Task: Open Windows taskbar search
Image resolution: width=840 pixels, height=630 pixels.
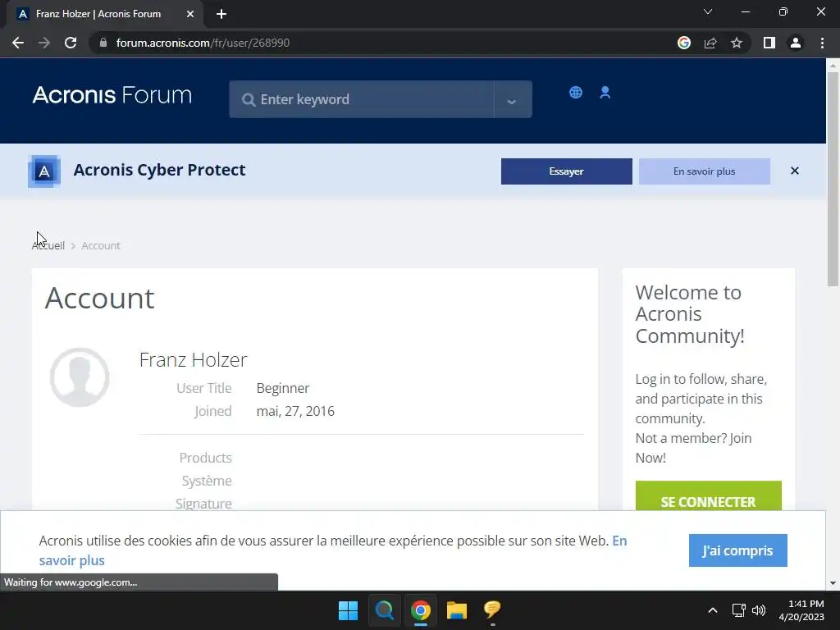Action: click(x=384, y=610)
